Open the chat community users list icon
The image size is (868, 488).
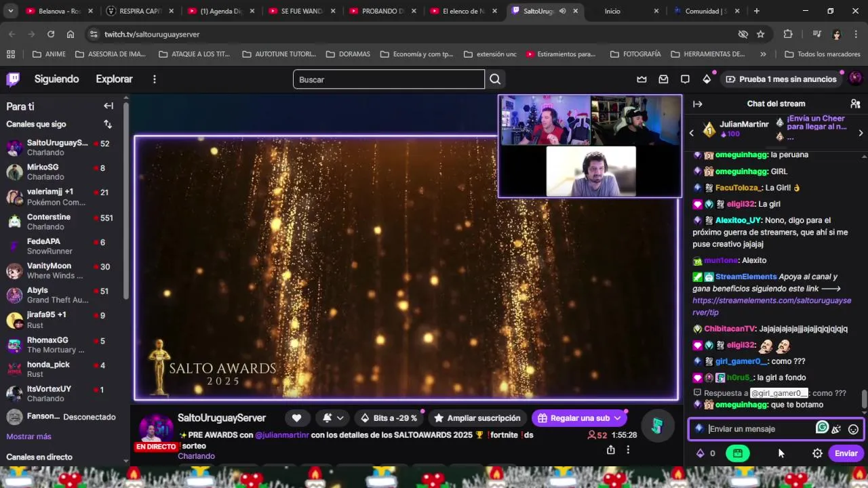click(x=855, y=104)
